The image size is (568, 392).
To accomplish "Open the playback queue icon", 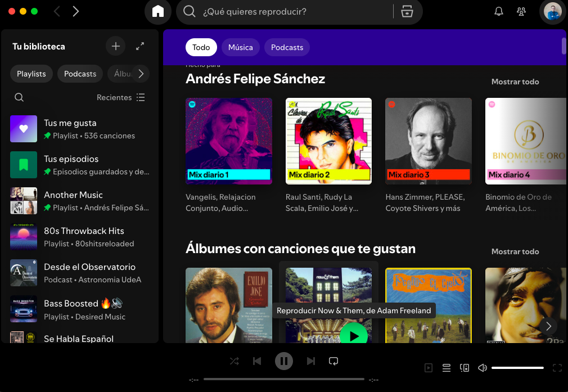I will (447, 368).
